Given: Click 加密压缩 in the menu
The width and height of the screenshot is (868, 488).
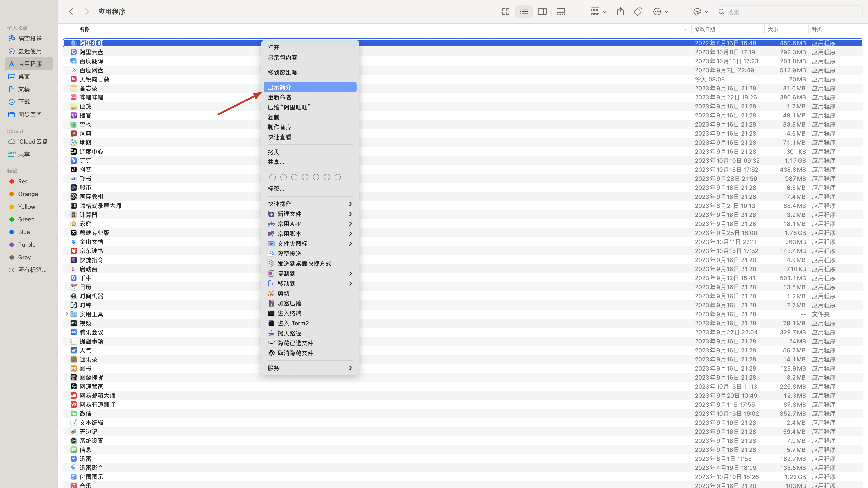Looking at the screenshot, I should click(310, 303).
